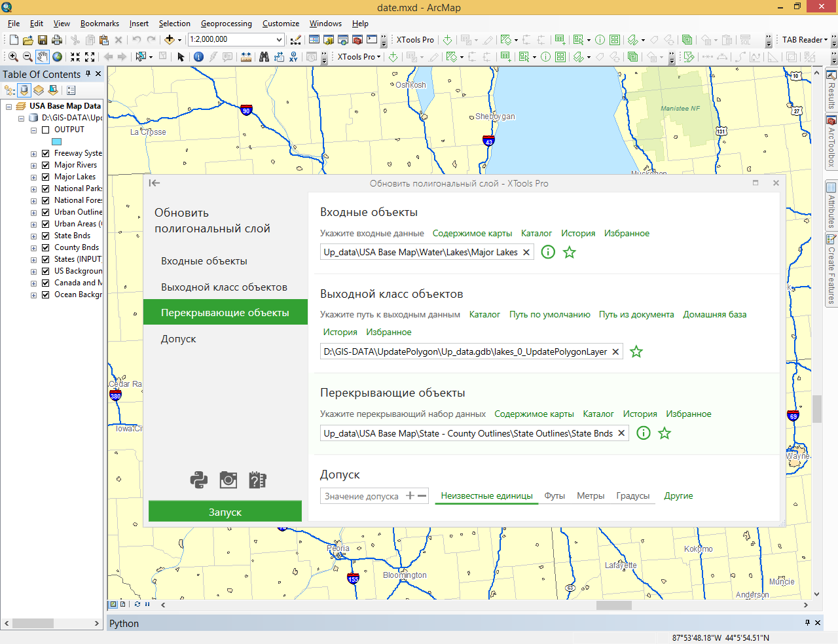Favorite the Major Lakes input with star
Viewport: 838px width, 644px height.
point(570,252)
